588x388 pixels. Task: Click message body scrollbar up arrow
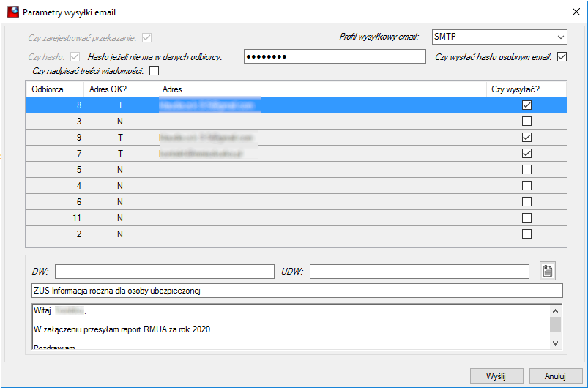click(555, 311)
